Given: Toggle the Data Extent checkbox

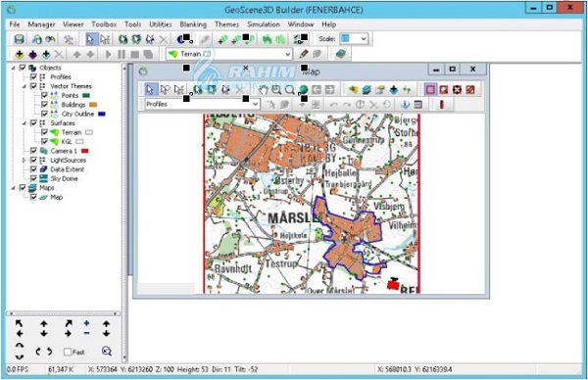Looking at the screenshot, I should 33,169.
